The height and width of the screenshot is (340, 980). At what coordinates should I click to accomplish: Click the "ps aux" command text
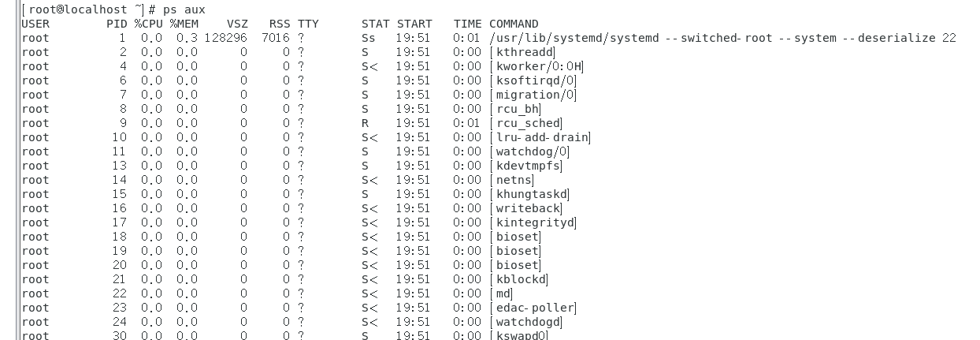(184, 9)
